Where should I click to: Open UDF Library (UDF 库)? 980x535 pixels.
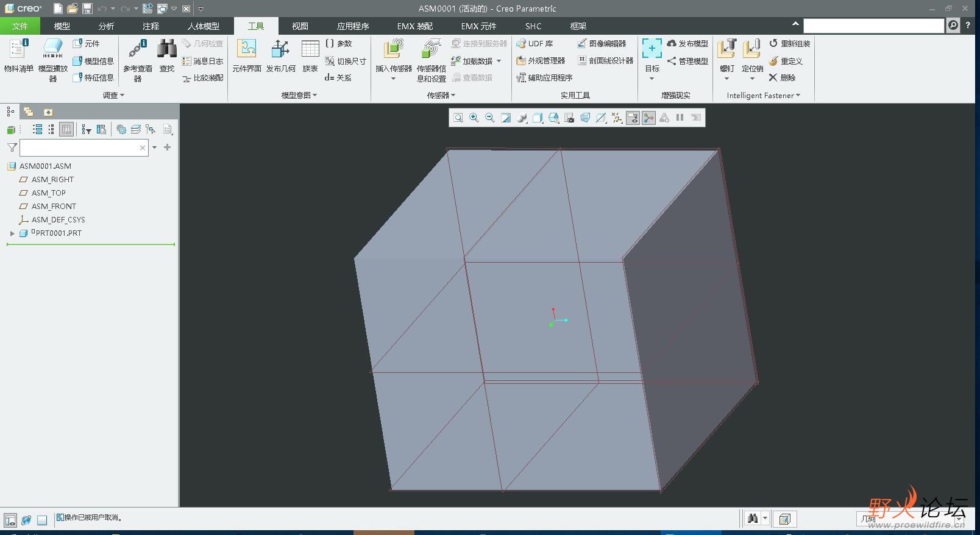[534, 43]
